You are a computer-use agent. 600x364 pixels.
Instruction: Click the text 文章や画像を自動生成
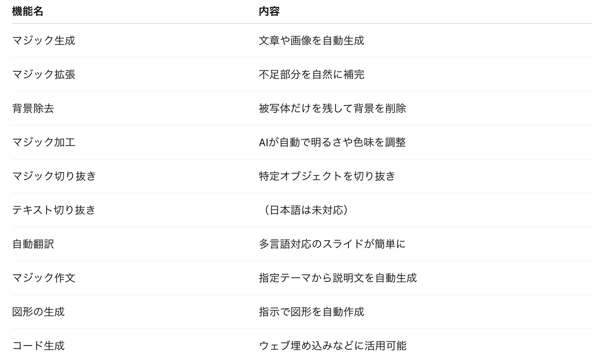pos(311,40)
